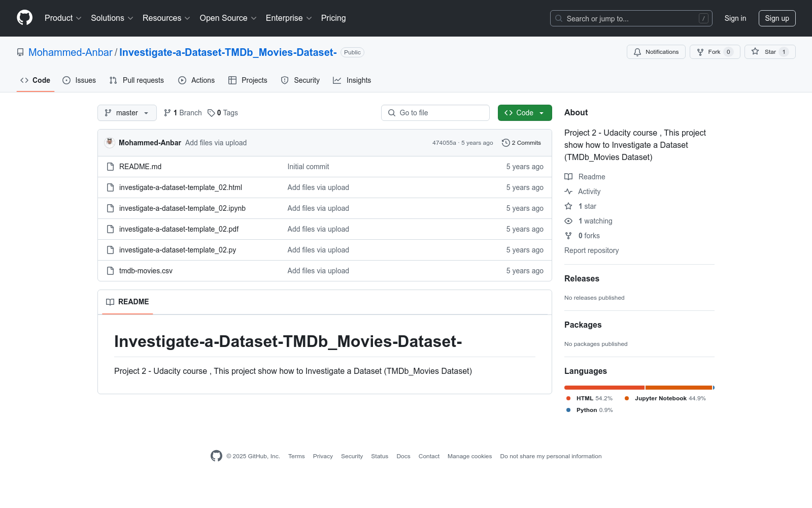This screenshot has width=812, height=508.
Task: Switch to Pull requests tab
Action: (x=137, y=80)
